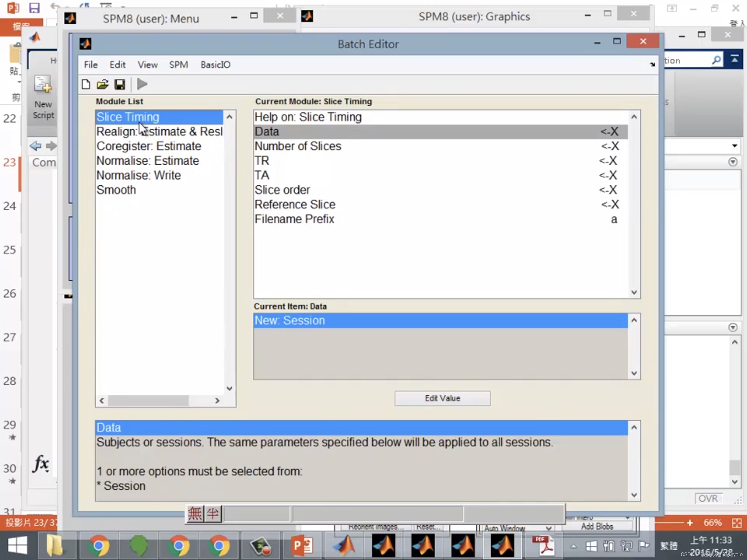Screen dimensions: 747x560
Task: Select the Data item row
Action: pos(440,132)
